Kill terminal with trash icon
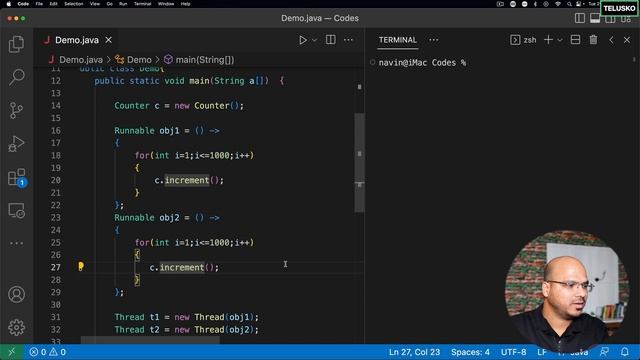The image size is (640, 360). point(593,40)
